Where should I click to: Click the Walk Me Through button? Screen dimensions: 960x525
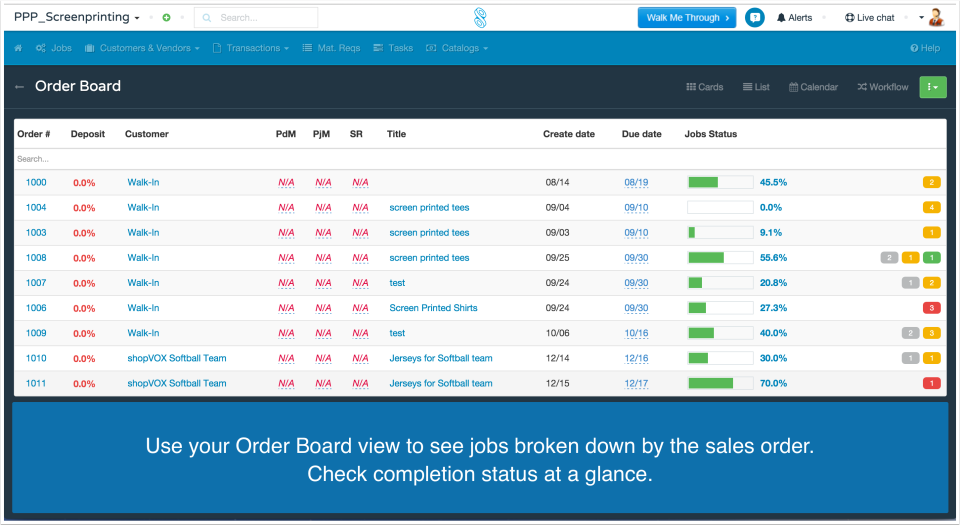(687, 18)
